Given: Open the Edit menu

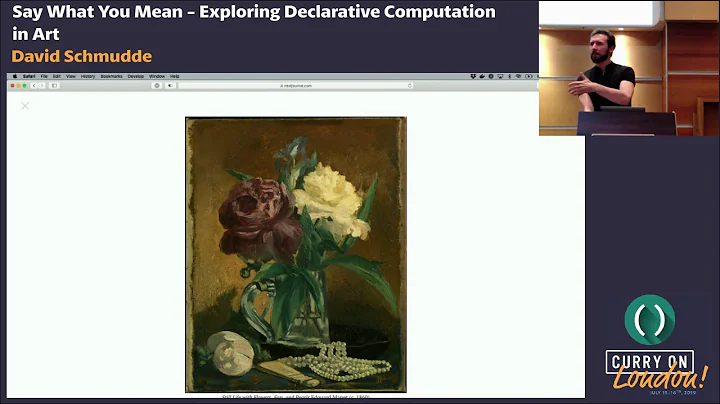Looking at the screenshot, I should [x=57, y=76].
